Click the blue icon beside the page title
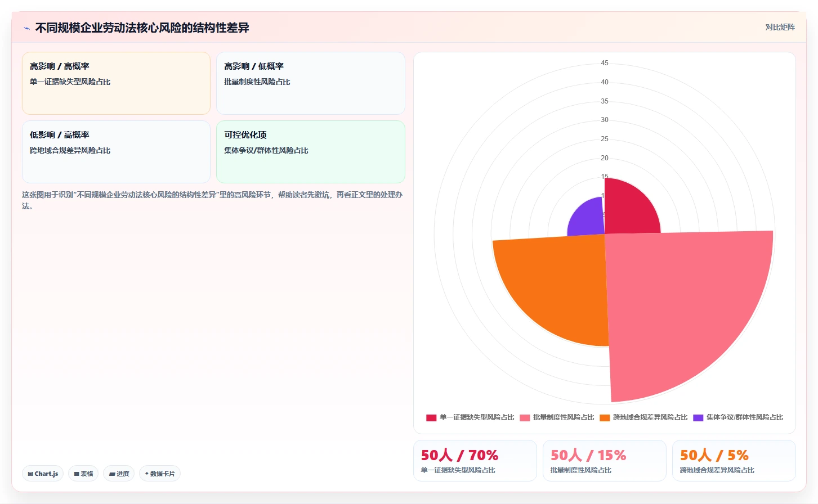The height and width of the screenshot is (504, 818). click(x=26, y=28)
